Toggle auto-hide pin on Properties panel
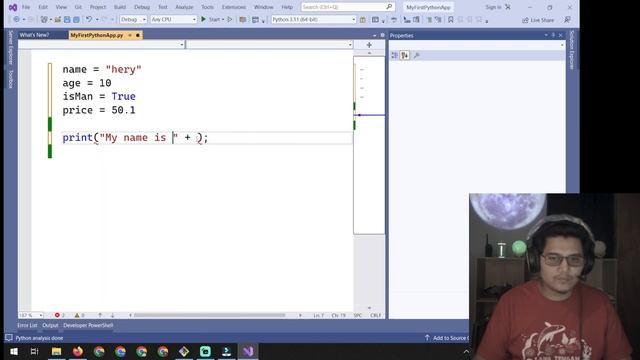 (x=553, y=35)
